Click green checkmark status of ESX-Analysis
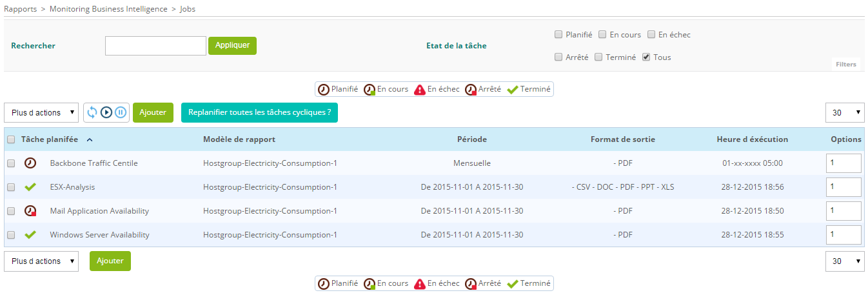 coord(30,187)
